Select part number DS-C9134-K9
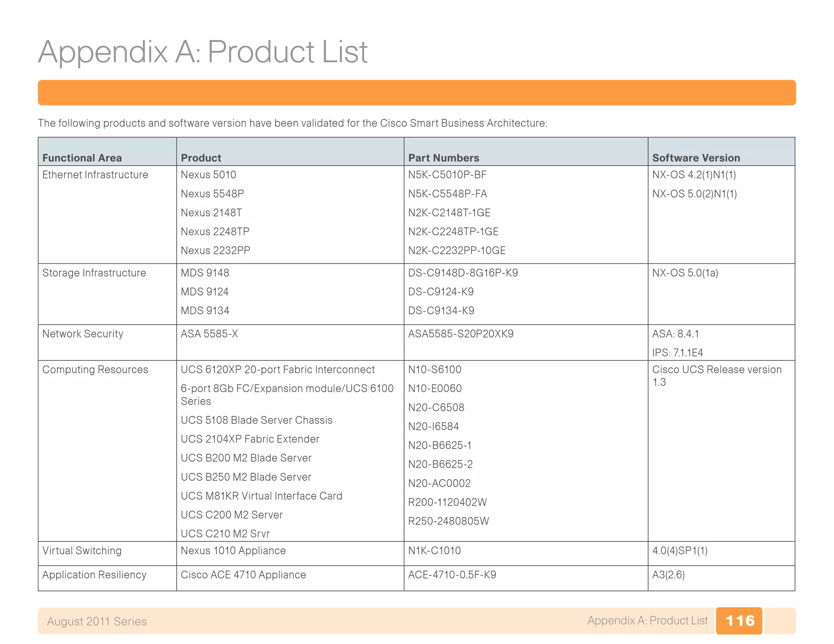 441,311
